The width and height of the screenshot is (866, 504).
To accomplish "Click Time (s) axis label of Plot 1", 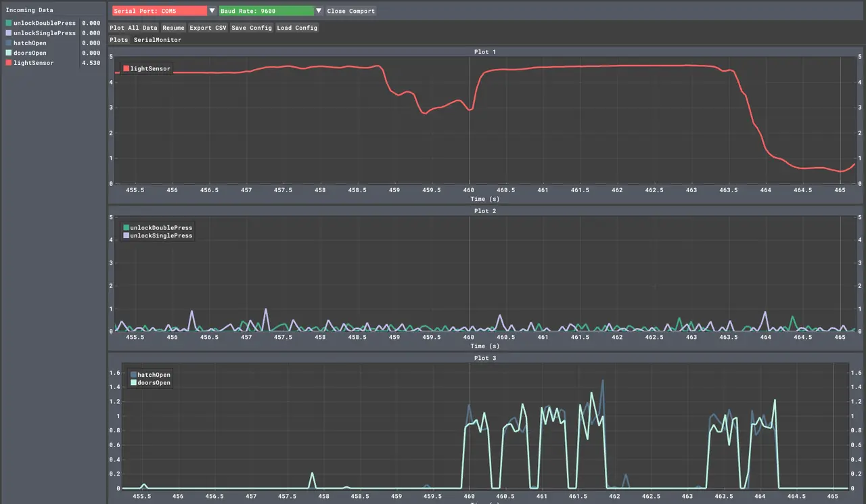I will [x=484, y=199].
